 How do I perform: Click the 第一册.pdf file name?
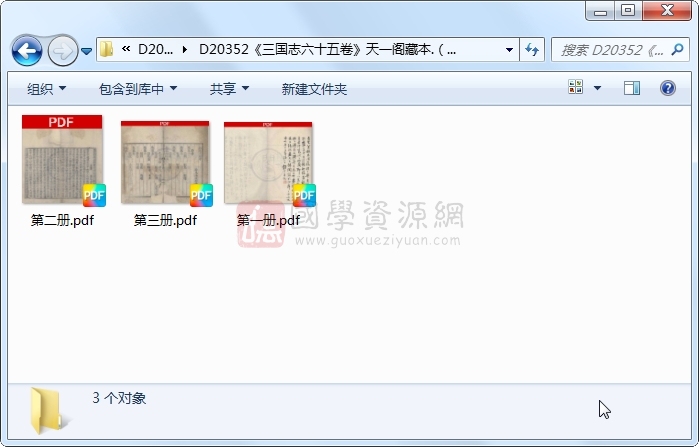(x=268, y=220)
